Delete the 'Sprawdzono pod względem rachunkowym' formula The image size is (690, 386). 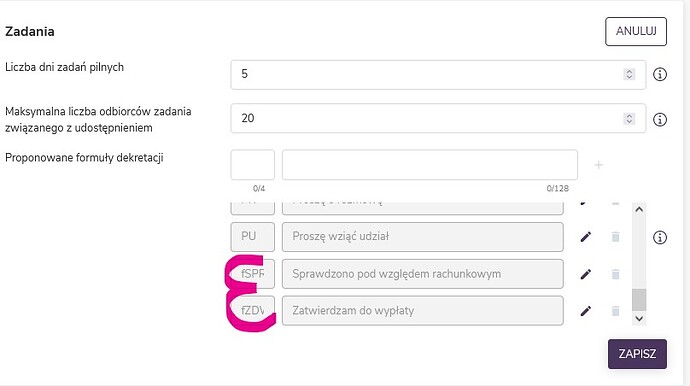click(615, 274)
